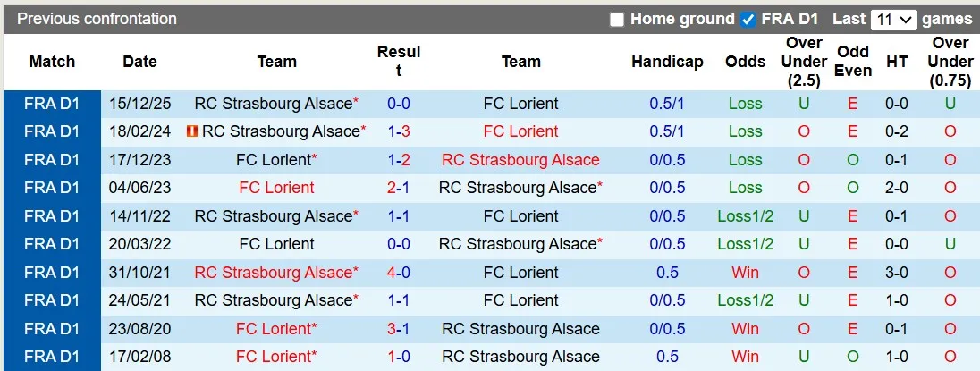The height and width of the screenshot is (371, 980).
Task: Open the 3-1 score from 23/08/20
Action: [x=398, y=328]
